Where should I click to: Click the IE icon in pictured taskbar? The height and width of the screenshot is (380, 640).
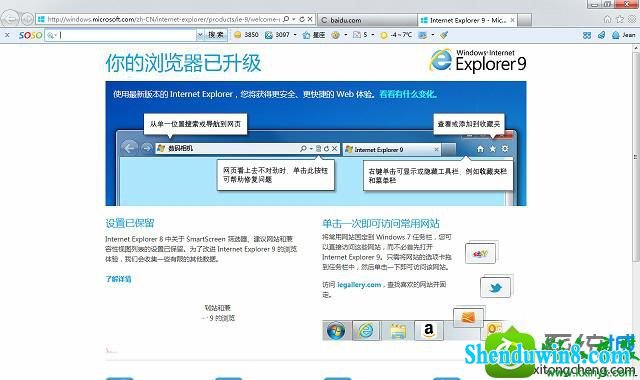click(x=366, y=330)
